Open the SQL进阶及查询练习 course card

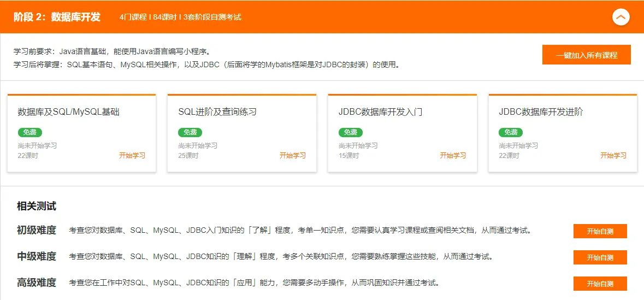point(242,133)
